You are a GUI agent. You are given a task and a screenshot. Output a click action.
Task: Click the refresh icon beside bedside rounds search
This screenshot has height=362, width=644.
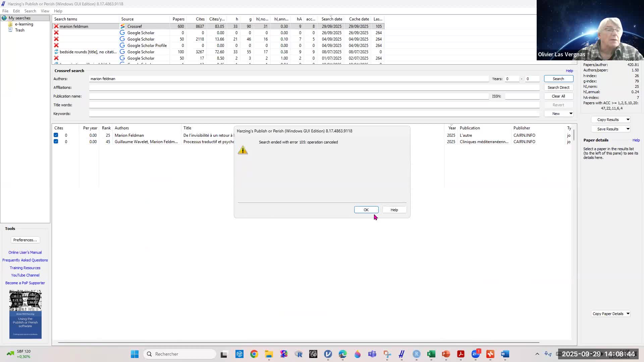click(56, 52)
